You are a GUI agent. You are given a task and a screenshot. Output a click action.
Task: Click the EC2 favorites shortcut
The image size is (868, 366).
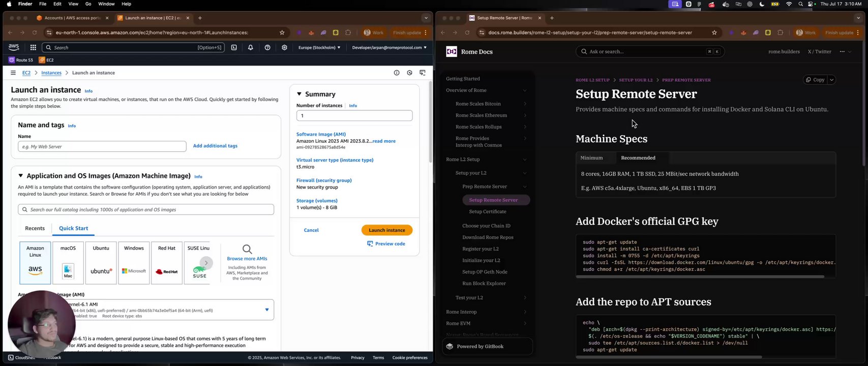click(x=46, y=60)
